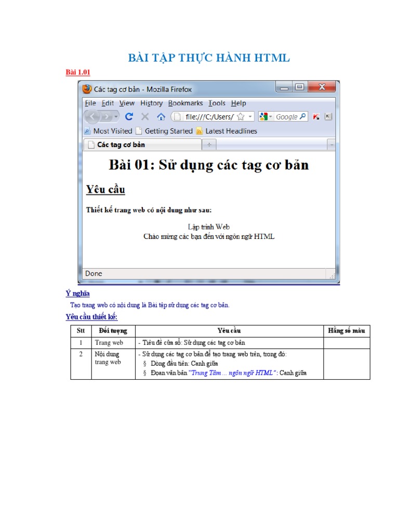The width and height of the screenshot is (399, 532).
Task: Click 'Chào mừng các bạn đến với ngôn ngữ HTML'
Action: pos(209,236)
